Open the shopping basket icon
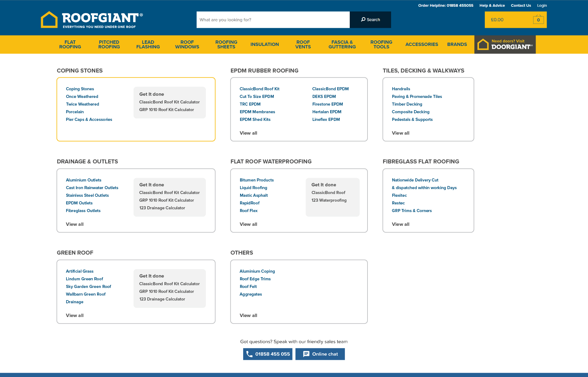The width and height of the screenshot is (588, 377). 538,20
